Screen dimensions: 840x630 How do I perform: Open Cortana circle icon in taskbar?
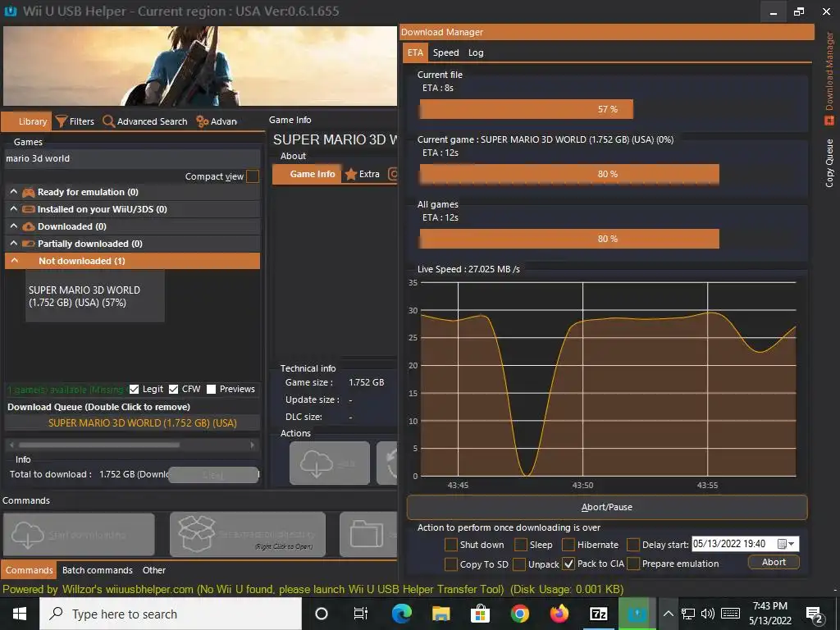(322, 614)
